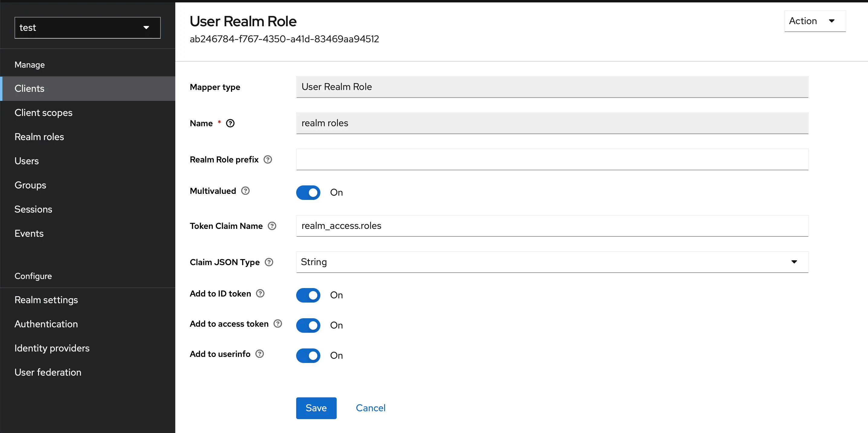Disable the Add to ID token switch
Image resolution: width=868 pixels, height=433 pixels.
[x=308, y=295]
